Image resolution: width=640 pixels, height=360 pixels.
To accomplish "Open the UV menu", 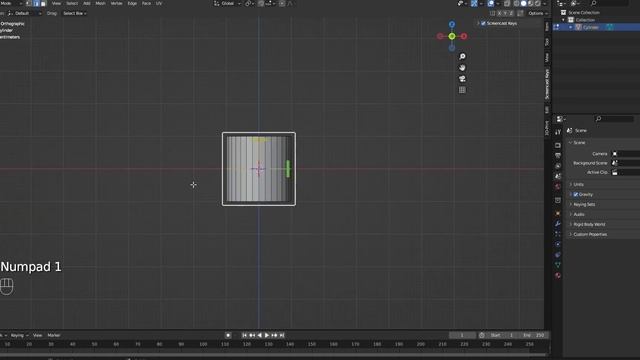I will [x=159, y=3].
